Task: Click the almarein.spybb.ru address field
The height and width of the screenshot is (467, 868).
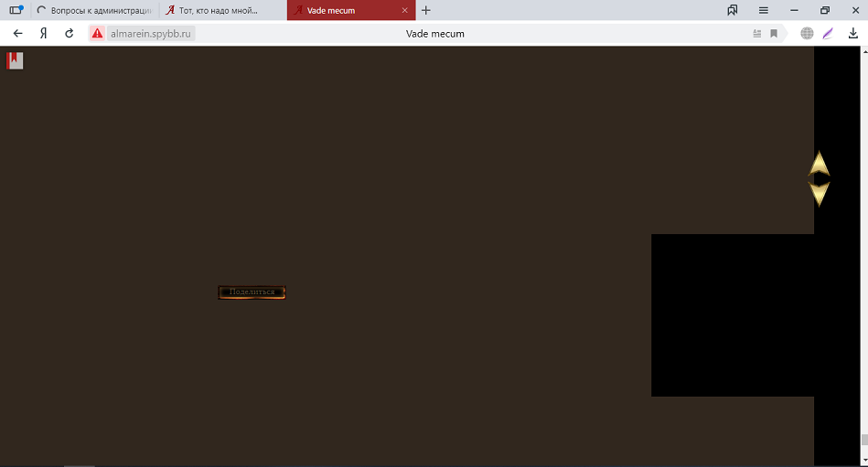Action: (x=151, y=33)
